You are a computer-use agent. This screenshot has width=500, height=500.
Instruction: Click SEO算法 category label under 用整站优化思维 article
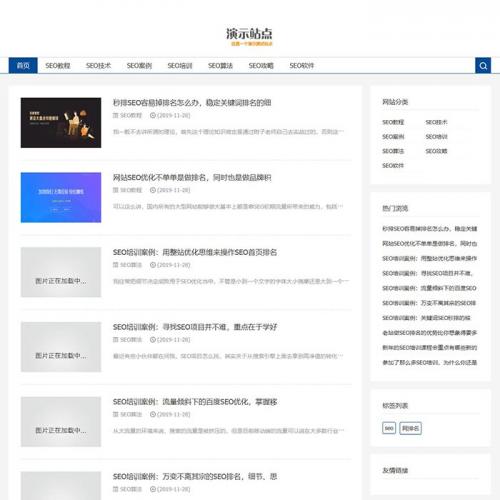(x=131, y=265)
